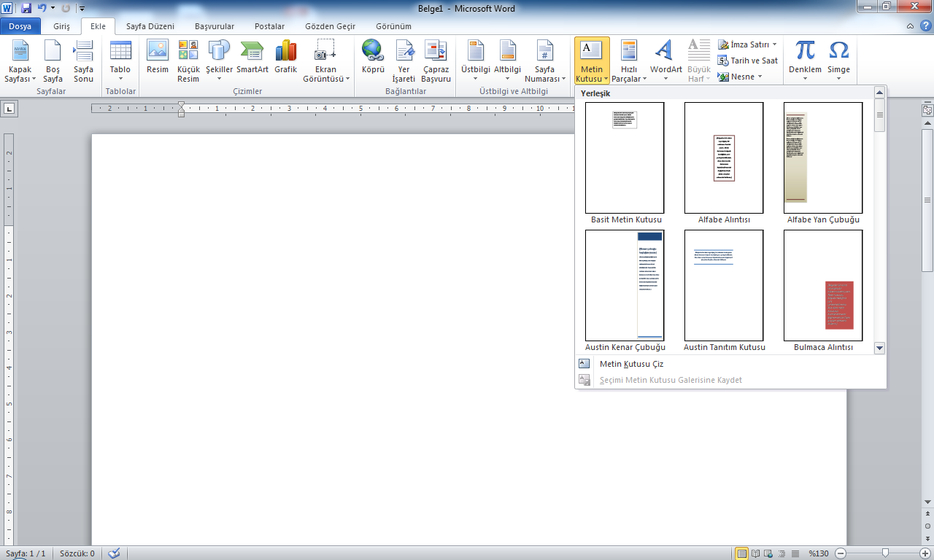Insert a picture using Resim
The height and width of the screenshot is (560, 934).
(158, 61)
